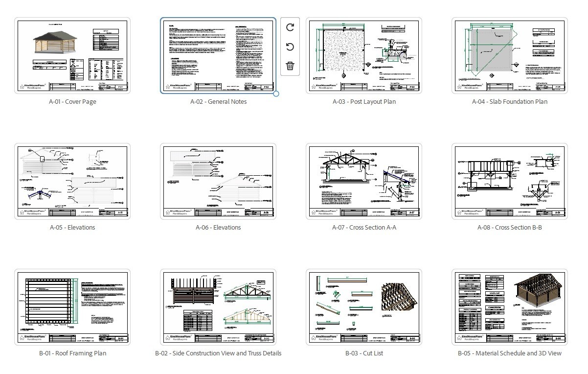Rotate the selected page counterclockwise
The height and width of the screenshot is (374, 588).
point(290,47)
